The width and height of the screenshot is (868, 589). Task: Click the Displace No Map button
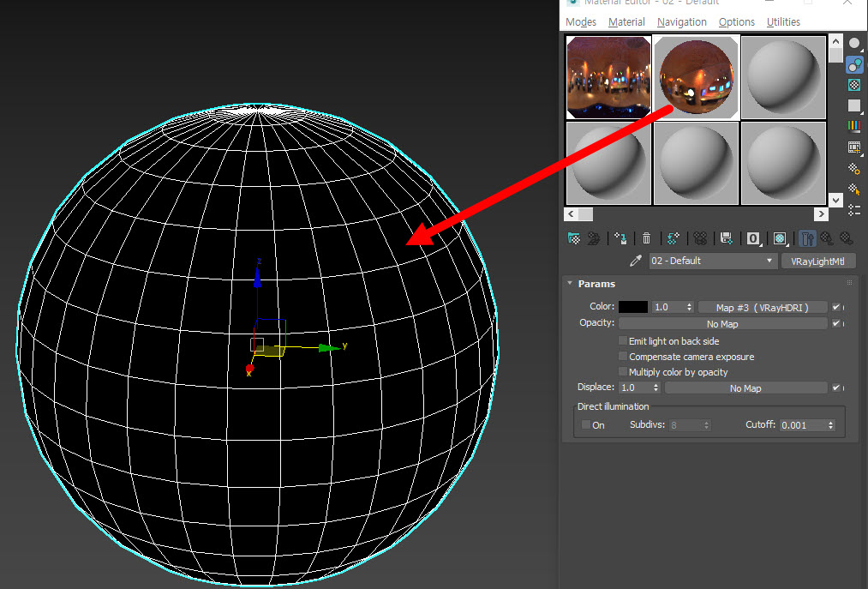745,388
